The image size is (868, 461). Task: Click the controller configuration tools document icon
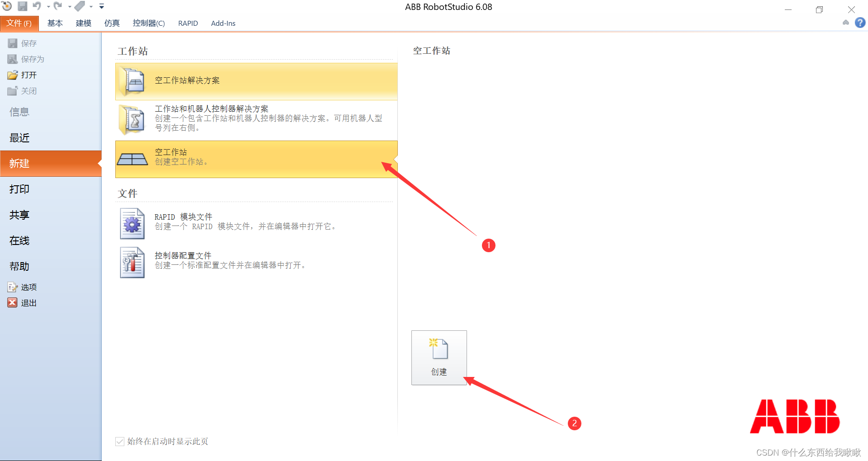132,262
